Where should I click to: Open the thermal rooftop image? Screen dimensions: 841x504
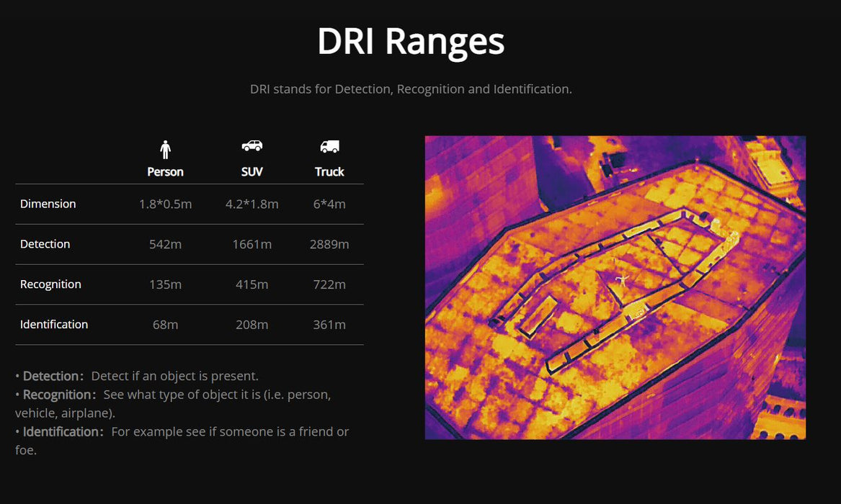pos(615,287)
